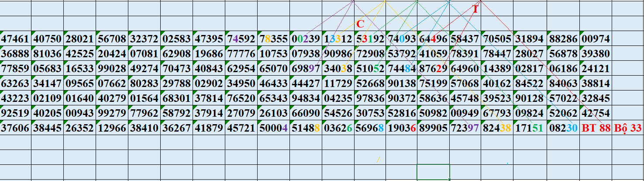644x181 pixels.
Task: Select the cell containing 46433
Action: tap(273, 84)
